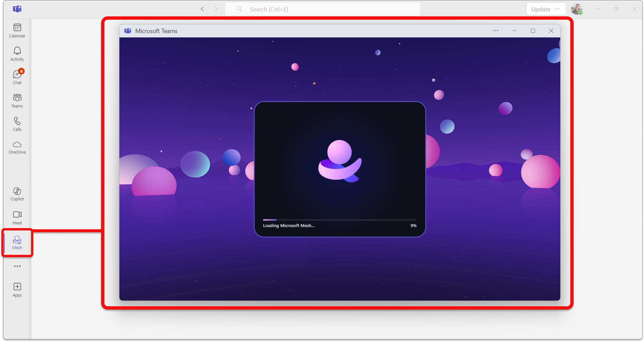Expand more sidebar app options
644x342 pixels.
(17, 266)
